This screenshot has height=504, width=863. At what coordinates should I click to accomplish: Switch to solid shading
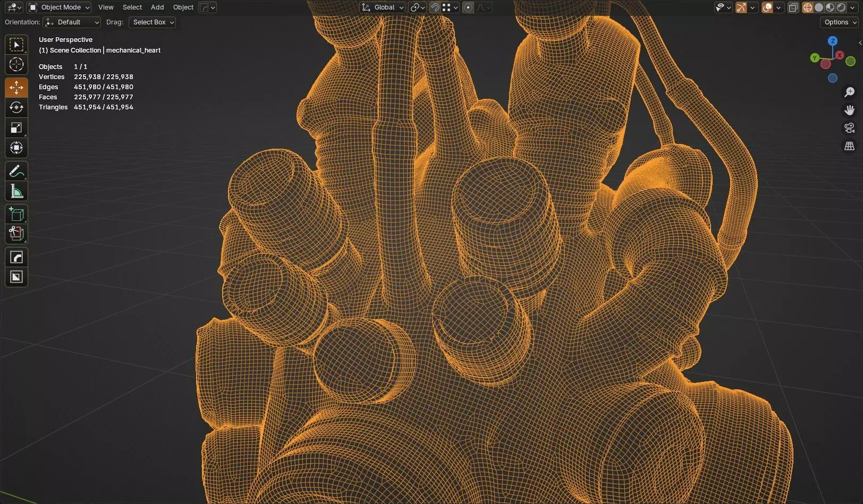pos(819,7)
